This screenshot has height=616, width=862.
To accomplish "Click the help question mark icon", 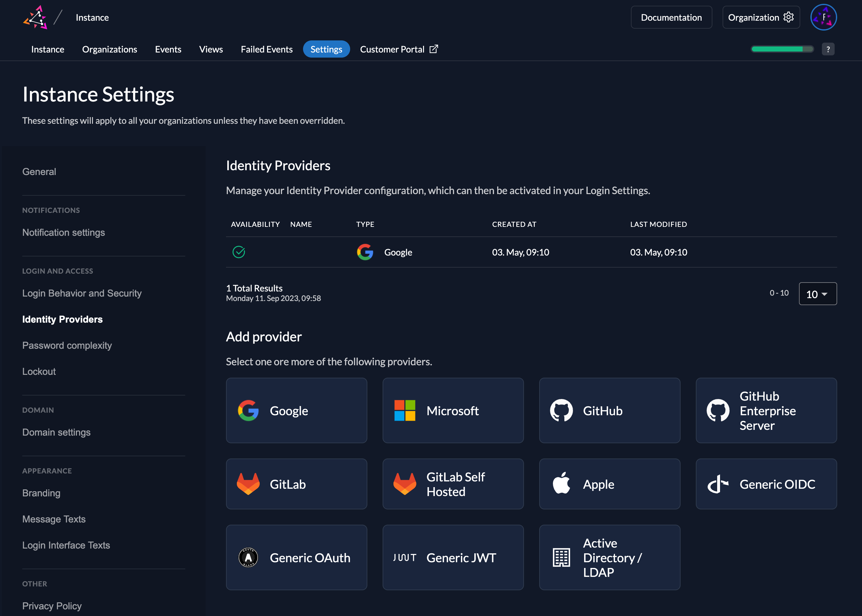I will (x=828, y=49).
